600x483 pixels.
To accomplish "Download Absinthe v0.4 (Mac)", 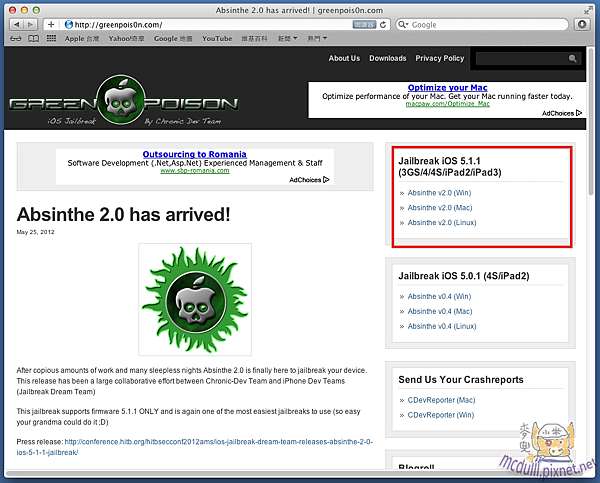I will (440, 312).
